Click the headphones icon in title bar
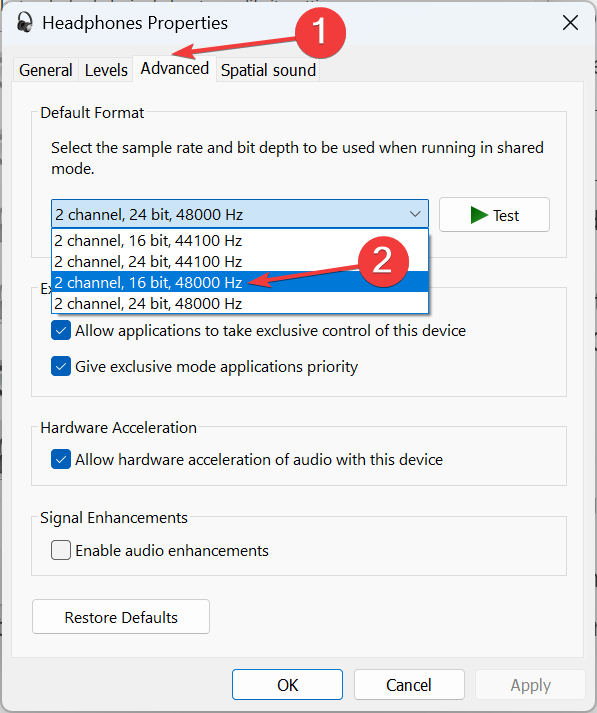Screen dimensions: 597x713 click(x=25, y=22)
